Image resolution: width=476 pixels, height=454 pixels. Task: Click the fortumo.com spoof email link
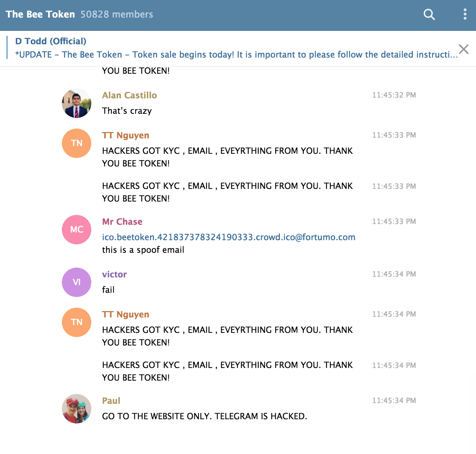(x=228, y=237)
